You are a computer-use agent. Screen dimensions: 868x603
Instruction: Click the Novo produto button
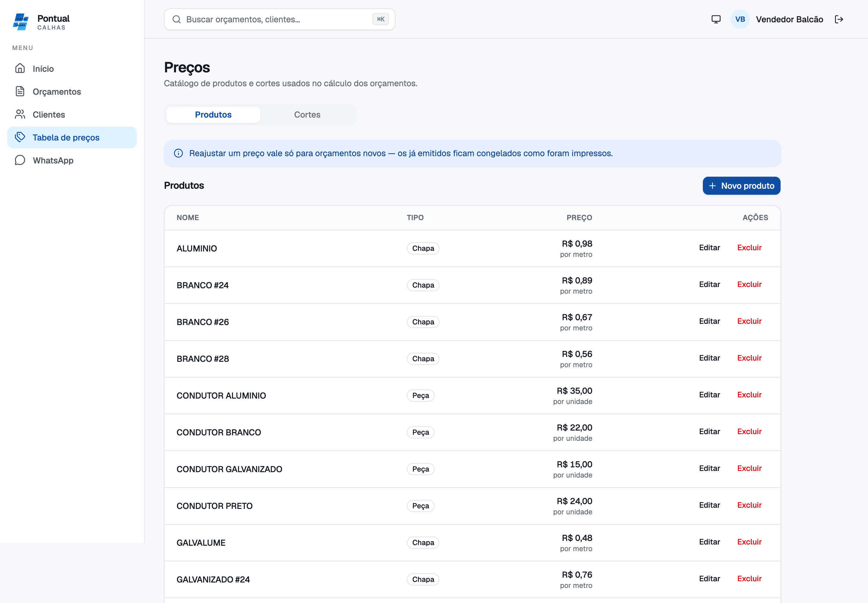(x=741, y=186)
